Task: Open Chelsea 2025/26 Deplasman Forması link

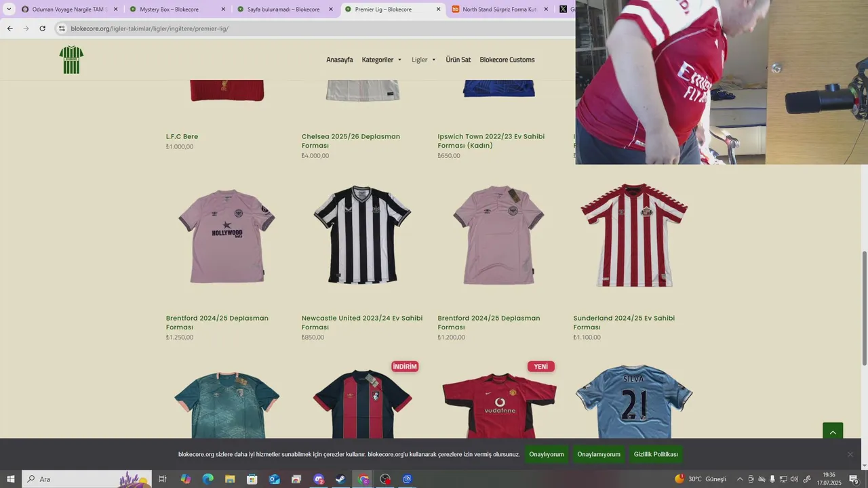Action: 351,141
